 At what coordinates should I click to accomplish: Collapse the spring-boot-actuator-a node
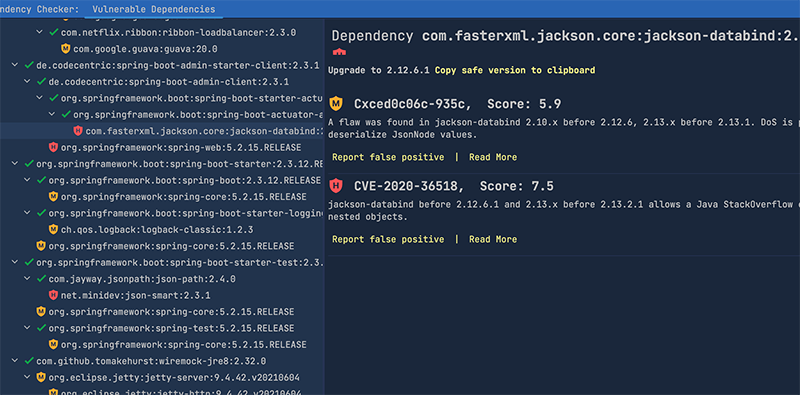pyautogui.click(x=52, y=114)
